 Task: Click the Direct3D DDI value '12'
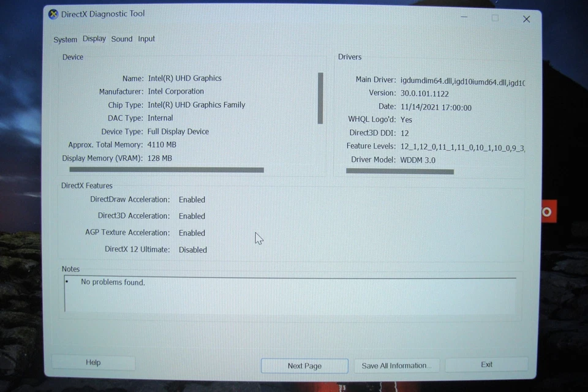(405, 133)
